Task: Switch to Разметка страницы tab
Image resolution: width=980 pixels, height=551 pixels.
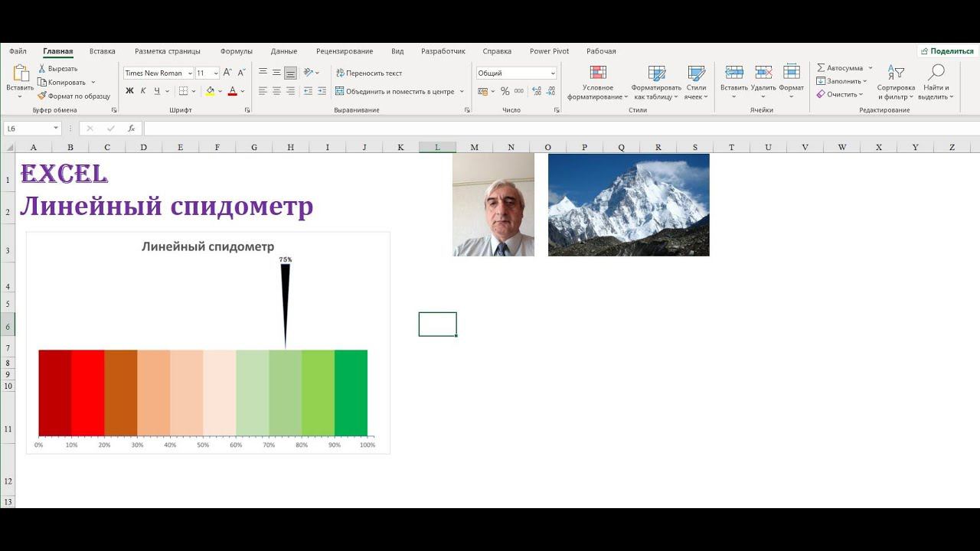Action: click(x=168, y=51)
